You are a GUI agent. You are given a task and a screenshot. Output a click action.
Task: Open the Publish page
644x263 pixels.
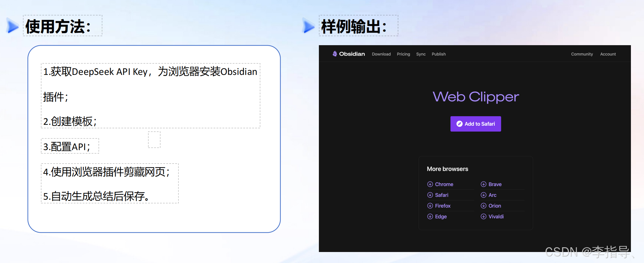tap(439, 54)
